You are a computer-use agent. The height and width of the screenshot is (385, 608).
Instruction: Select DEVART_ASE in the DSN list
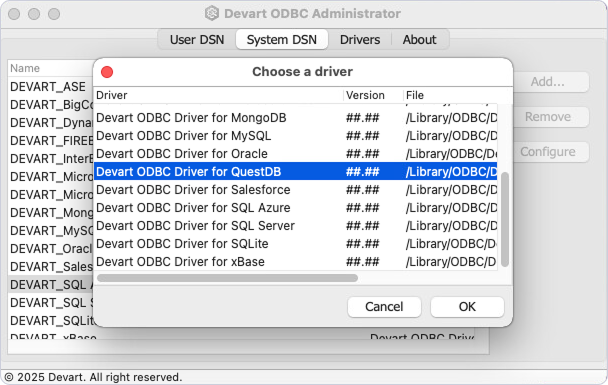pos(51,87)
